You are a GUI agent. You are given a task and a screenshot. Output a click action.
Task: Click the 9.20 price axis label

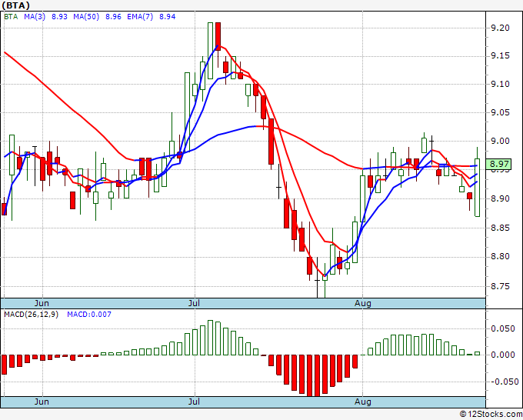(501, 28)
